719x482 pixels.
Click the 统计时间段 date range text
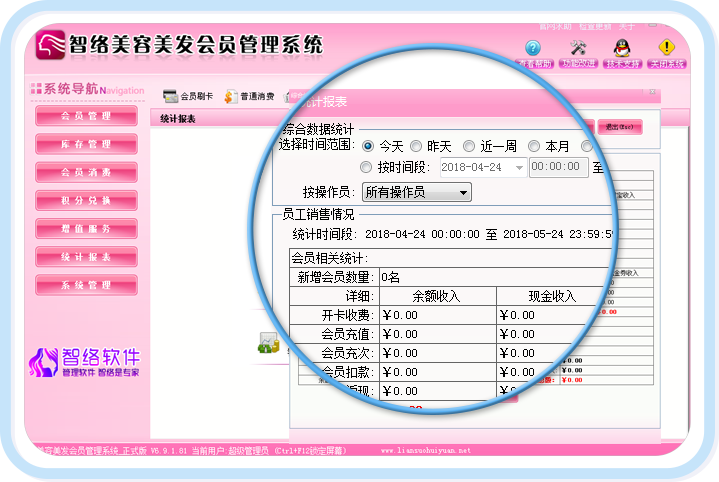click(454, 234)
